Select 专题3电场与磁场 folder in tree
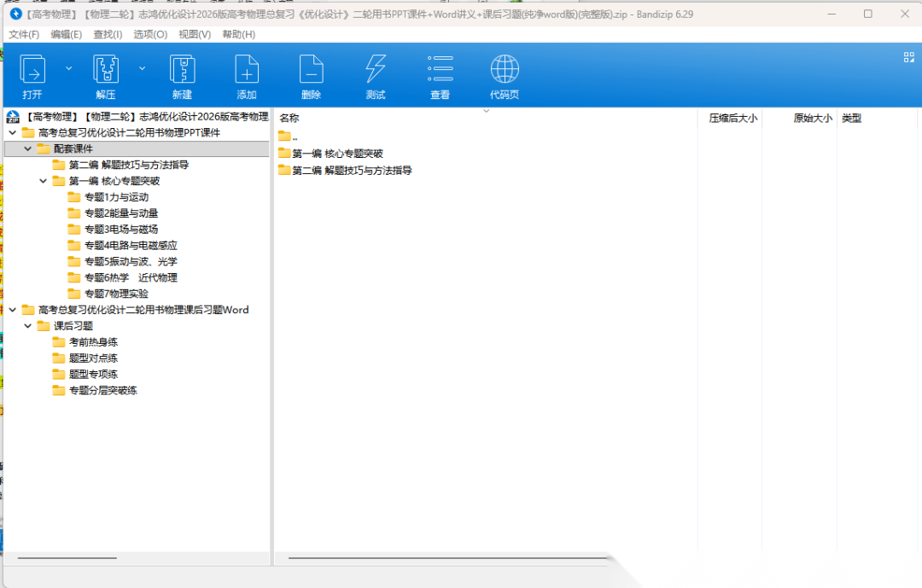Screen dimensions: 922x588 click(120, 230)
